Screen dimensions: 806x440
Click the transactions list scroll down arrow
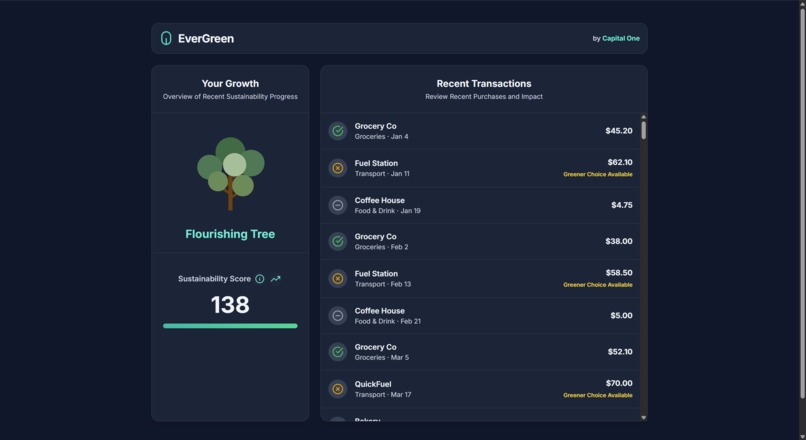[644, 418]
